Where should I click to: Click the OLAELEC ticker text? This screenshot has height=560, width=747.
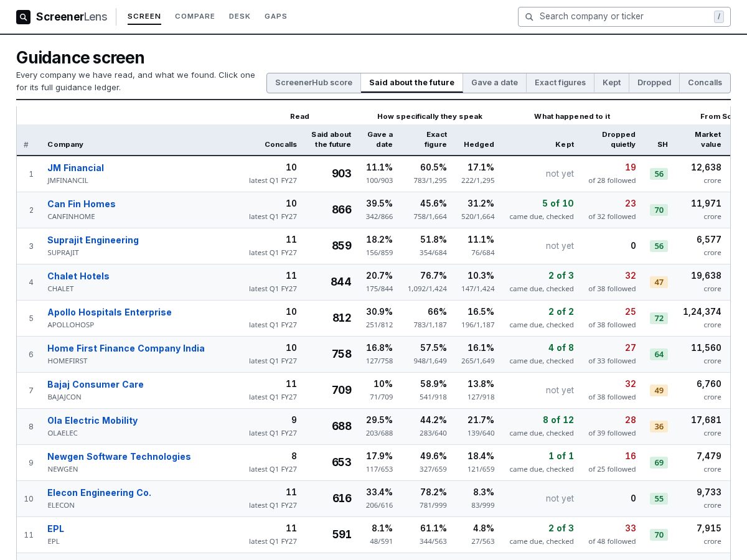[62, 433]
